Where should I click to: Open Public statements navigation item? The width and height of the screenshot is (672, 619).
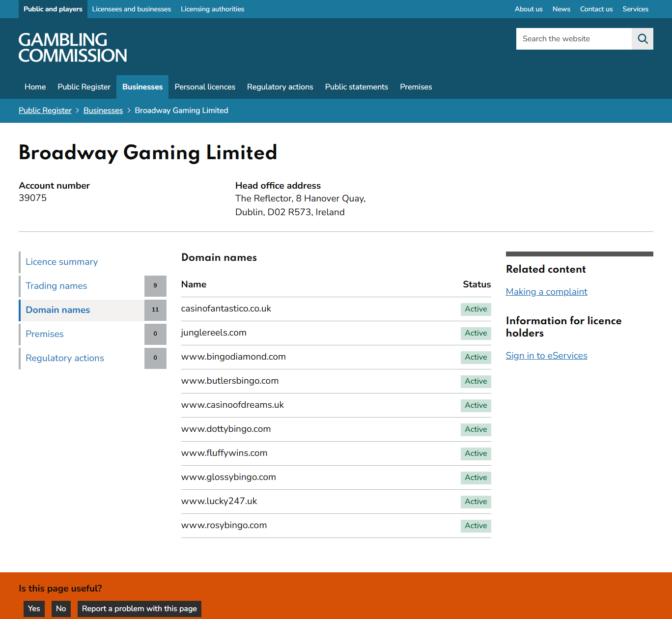[357, 87]
